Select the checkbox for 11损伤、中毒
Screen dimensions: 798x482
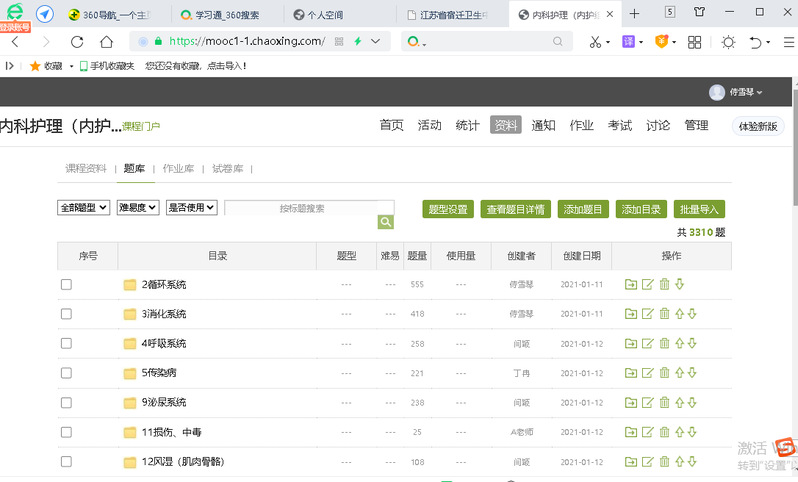(x=67, y=432)
